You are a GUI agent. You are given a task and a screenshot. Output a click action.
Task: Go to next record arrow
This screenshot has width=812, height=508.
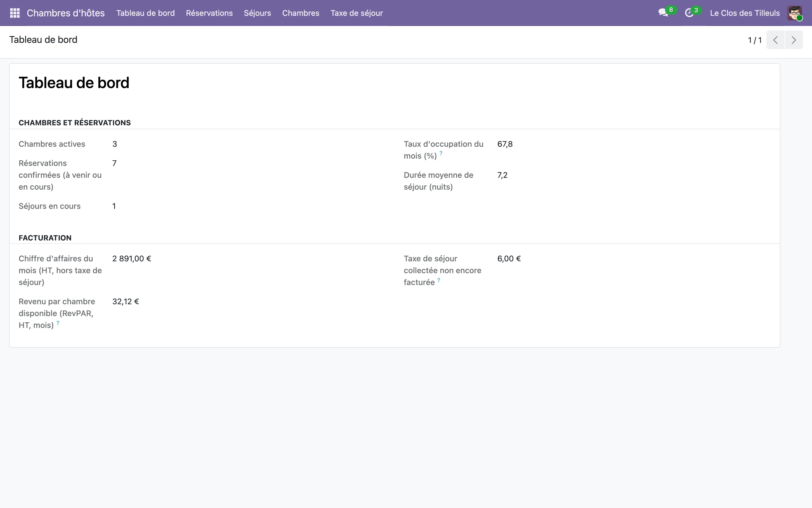click(794, 40)
